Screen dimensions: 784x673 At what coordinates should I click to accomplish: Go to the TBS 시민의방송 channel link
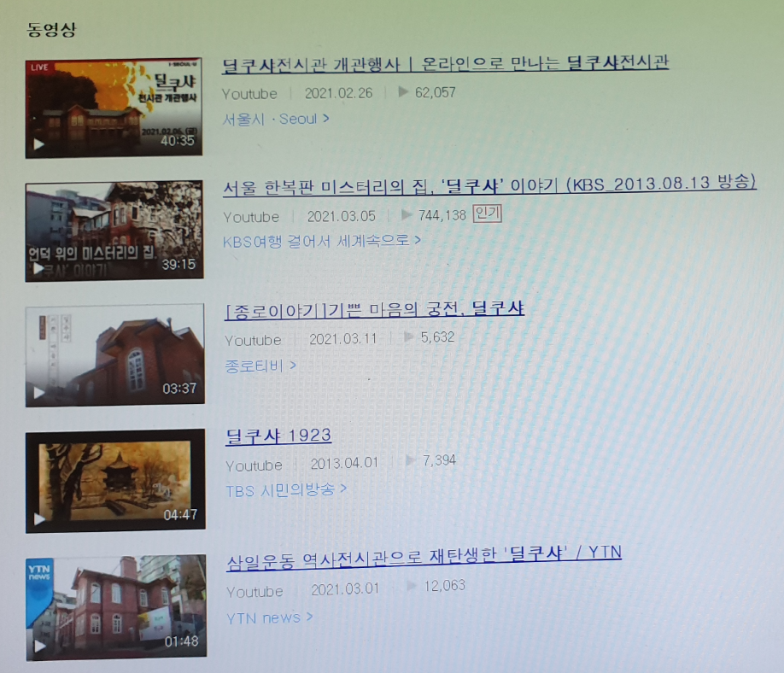tap(285, 490)
